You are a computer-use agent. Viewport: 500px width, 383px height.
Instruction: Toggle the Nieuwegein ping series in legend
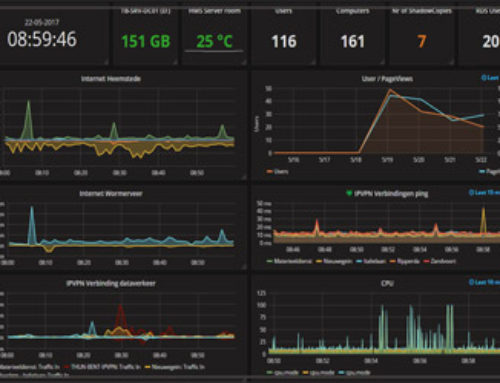(338, 261)
